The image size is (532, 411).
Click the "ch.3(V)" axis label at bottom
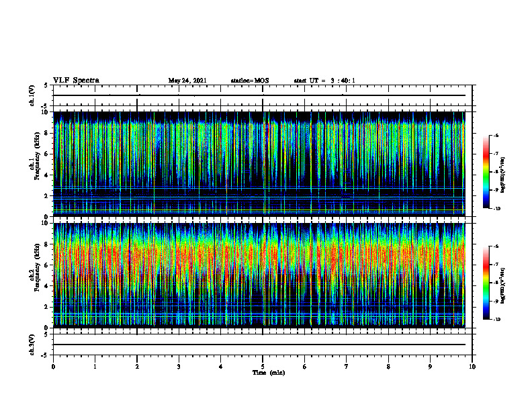(32, 345)
